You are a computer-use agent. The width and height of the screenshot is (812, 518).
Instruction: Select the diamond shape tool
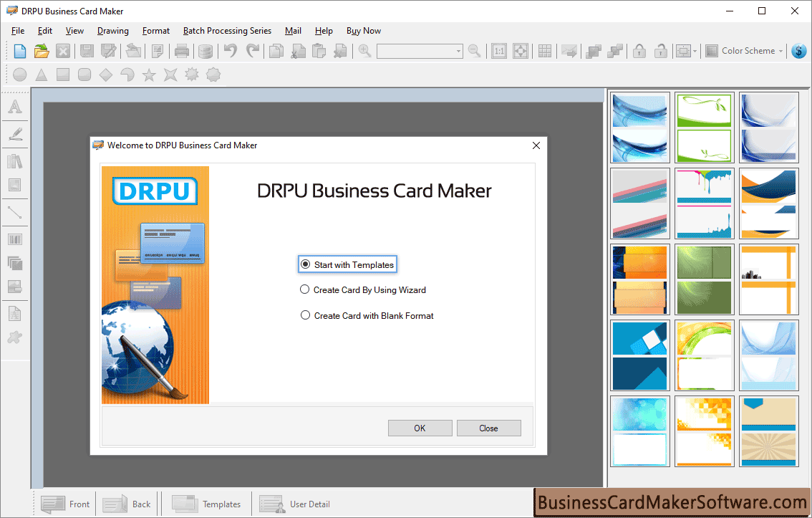106,75
